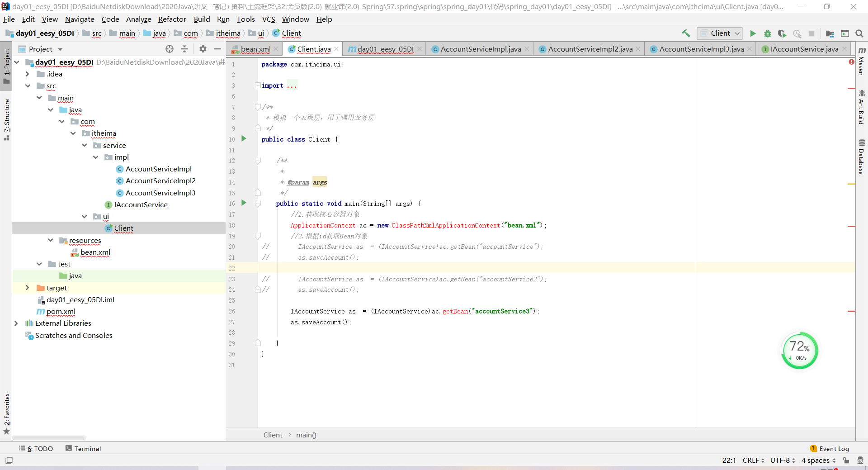Open the Client run configuration dropdown

click(720, 33)
